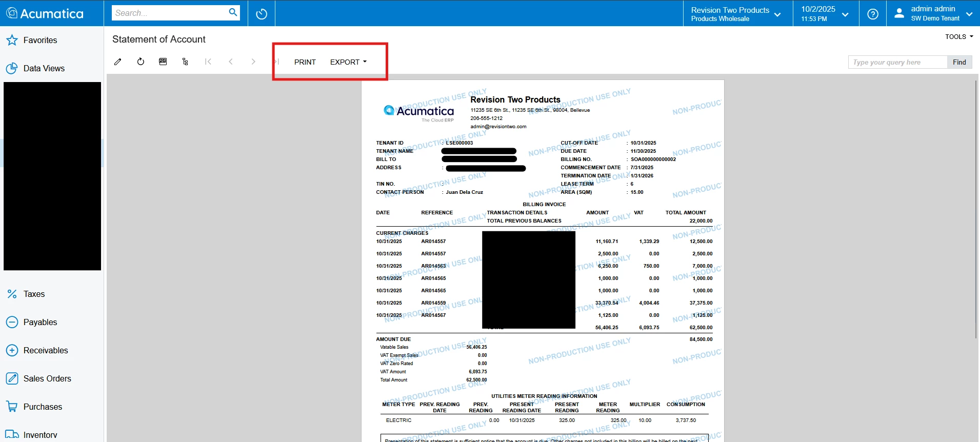Go to the previous report page
The image size is (980, 442).
point(231,62)
